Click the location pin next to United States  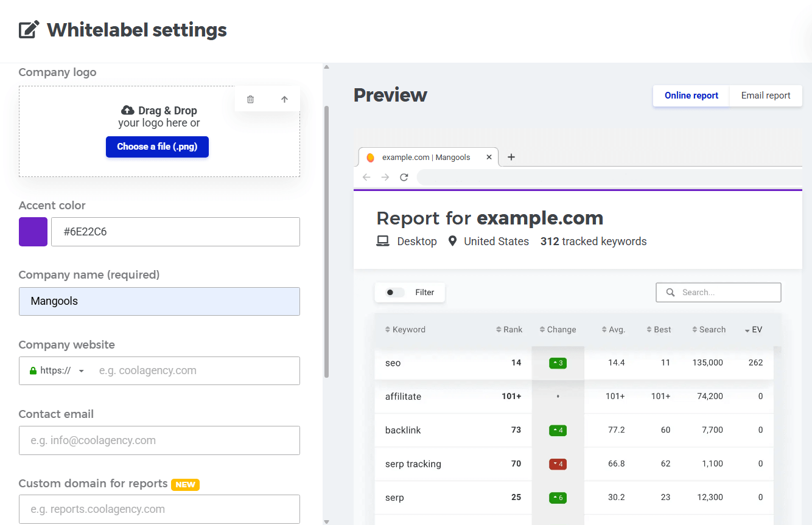coord(452,241)
